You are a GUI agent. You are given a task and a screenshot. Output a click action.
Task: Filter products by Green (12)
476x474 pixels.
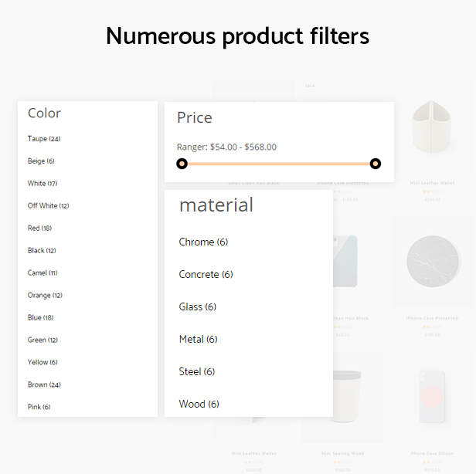(x=42, y=340)
